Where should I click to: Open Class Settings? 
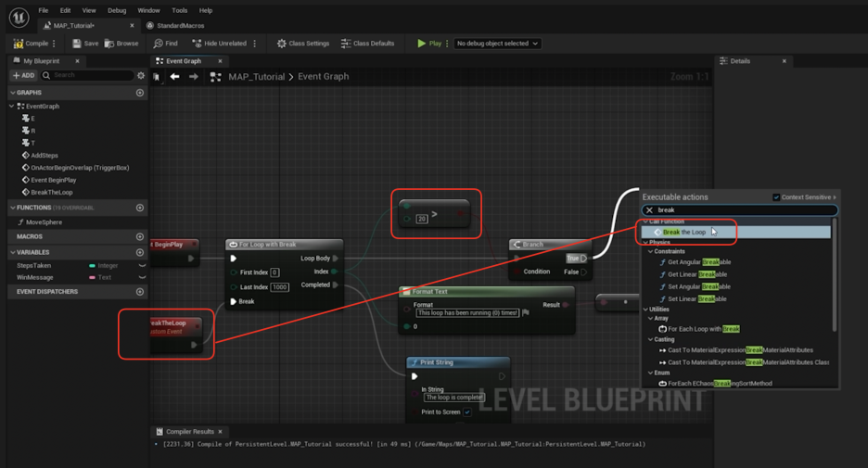pos(303,44)
